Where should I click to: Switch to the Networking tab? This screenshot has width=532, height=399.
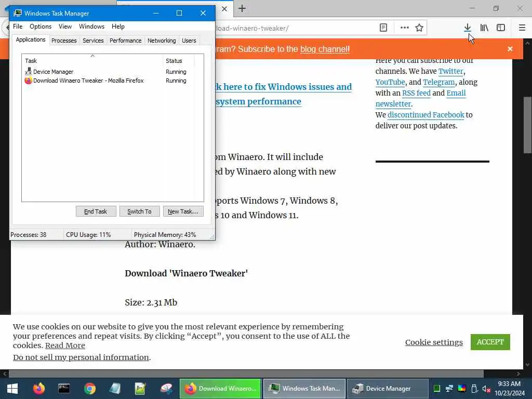coord(162,41)
